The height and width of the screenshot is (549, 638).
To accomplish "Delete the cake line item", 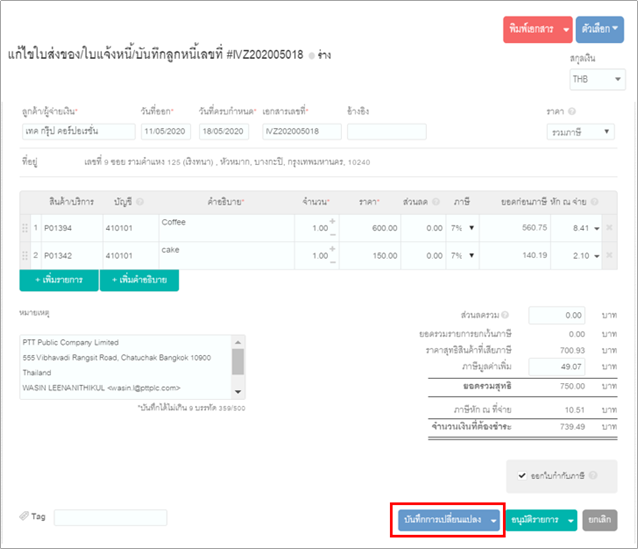I will point(609,255).
